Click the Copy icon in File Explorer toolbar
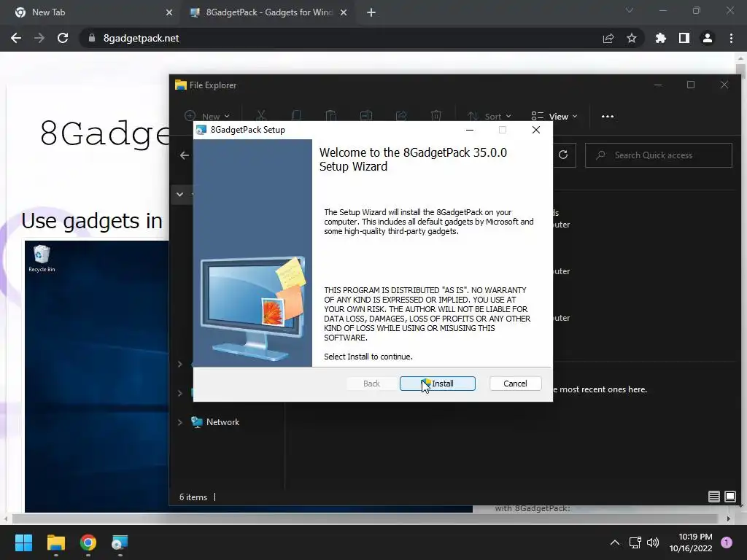The height and width of the screenshot is (560, 747). click(296, 116)
